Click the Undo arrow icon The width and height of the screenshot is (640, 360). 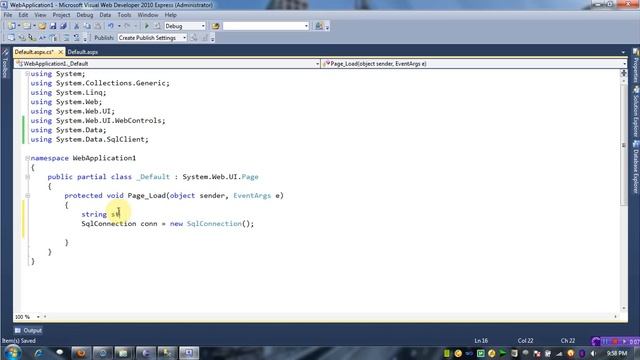tap(111, 26)
